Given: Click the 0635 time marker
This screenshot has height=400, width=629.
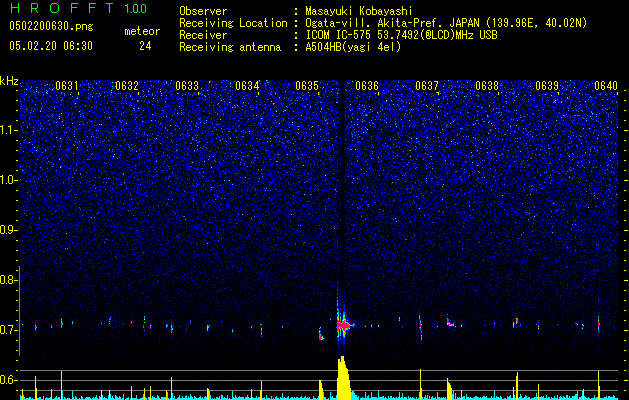Looking at the screenshot, I should 307,86.
